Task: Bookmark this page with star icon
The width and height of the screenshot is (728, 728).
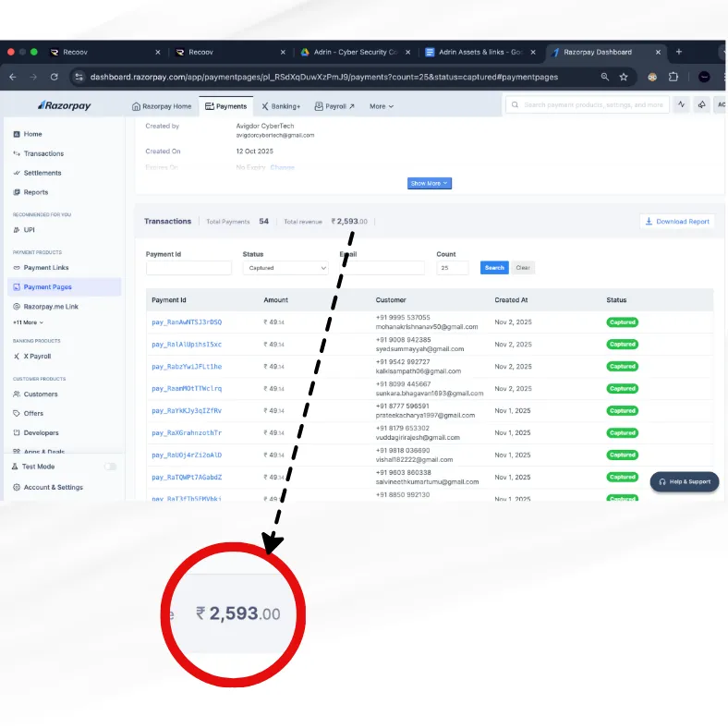Action: (624, 77)
